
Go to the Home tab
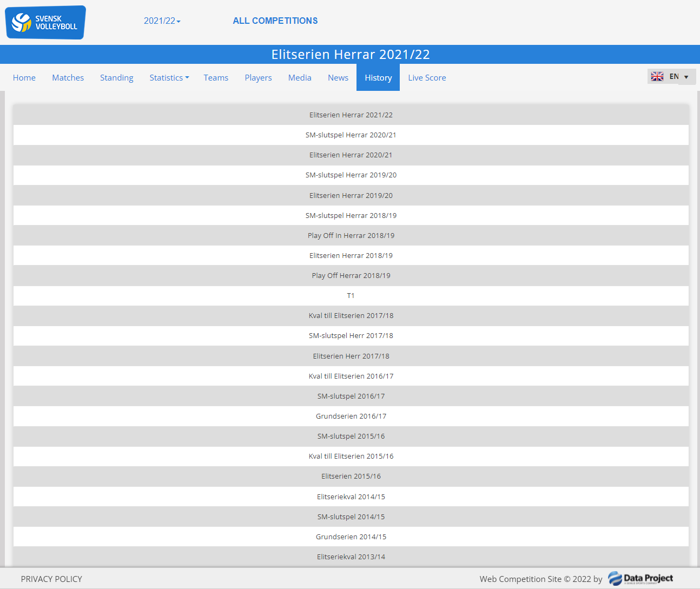tap(24, 77)
